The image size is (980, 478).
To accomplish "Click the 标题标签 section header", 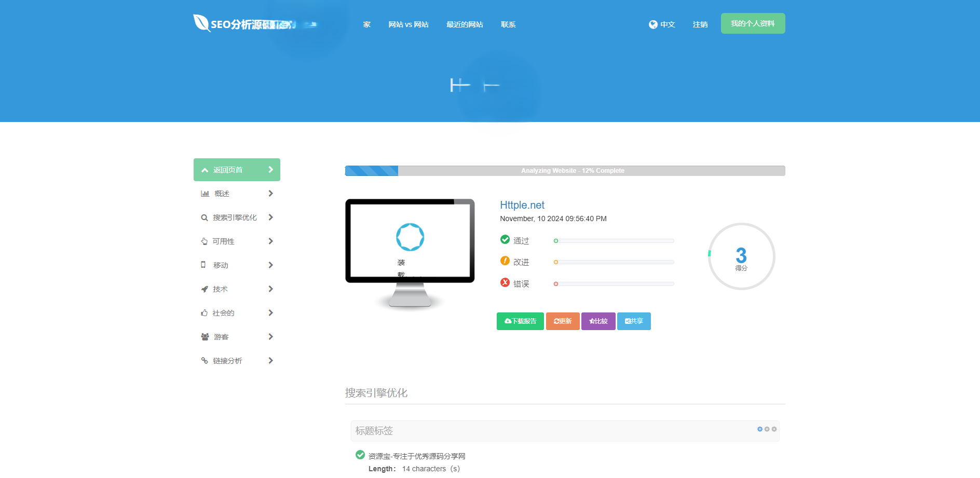I will point(565,431).
